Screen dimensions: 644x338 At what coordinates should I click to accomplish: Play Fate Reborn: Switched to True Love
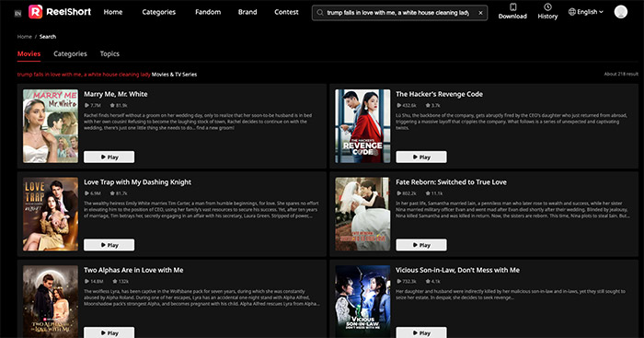421,245
